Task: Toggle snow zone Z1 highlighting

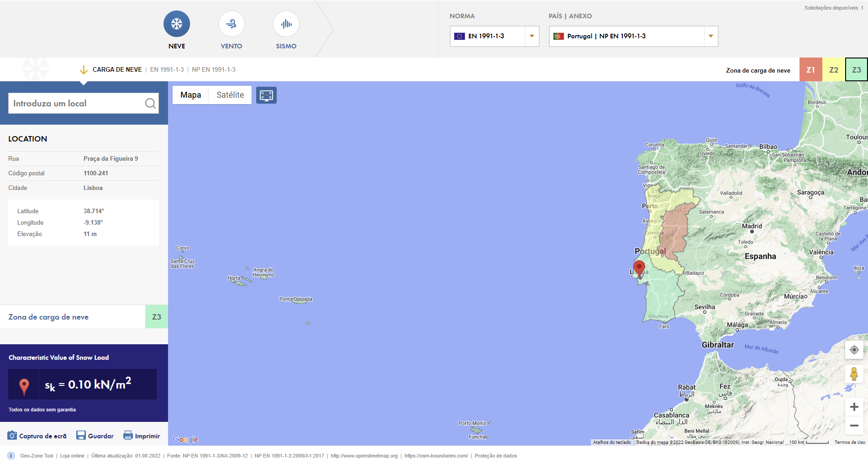Action: click(x=810, y=69)
